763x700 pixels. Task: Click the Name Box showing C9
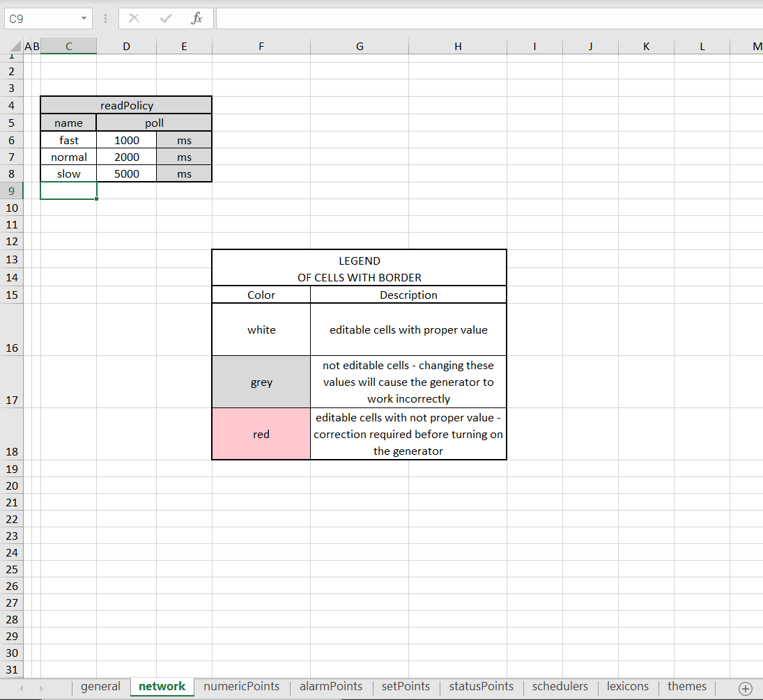40,19
